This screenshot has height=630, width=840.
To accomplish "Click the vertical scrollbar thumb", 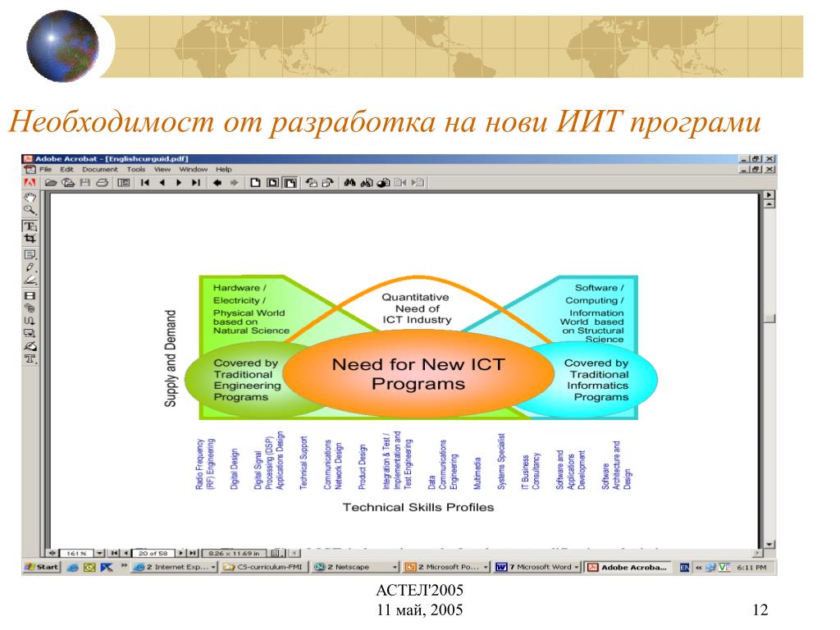I will coord(769,319).
